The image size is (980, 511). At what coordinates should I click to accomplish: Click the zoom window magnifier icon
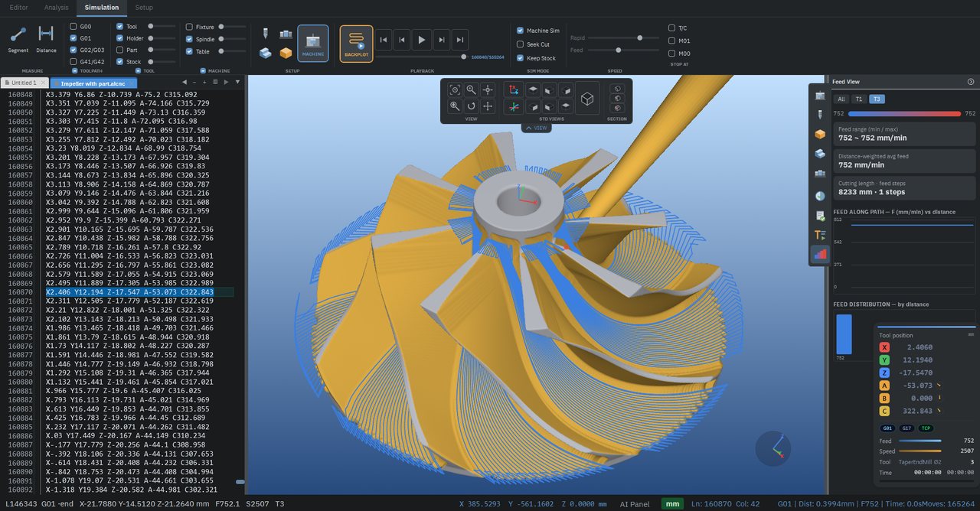(472, 90)
